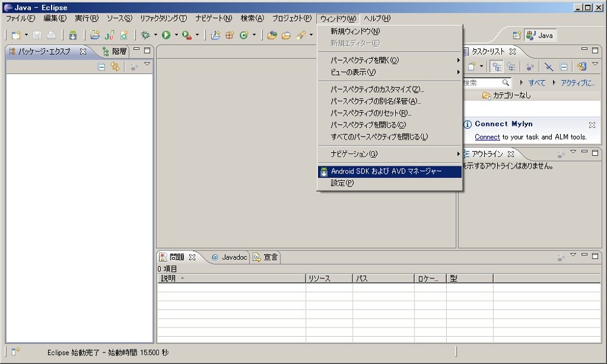Viewport: 607px width, 364px height.
Task: Switch to the 階層 hierarchy tab
Action: pos(115,52)
